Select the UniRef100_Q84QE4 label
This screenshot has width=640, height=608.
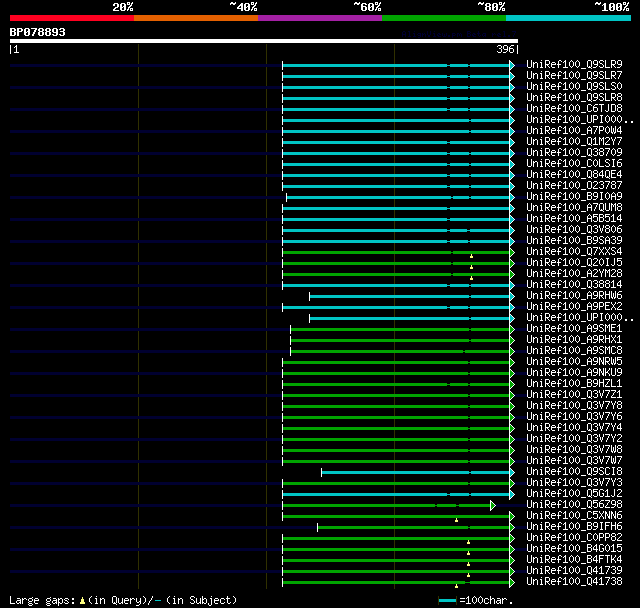[x=574, y=174]
